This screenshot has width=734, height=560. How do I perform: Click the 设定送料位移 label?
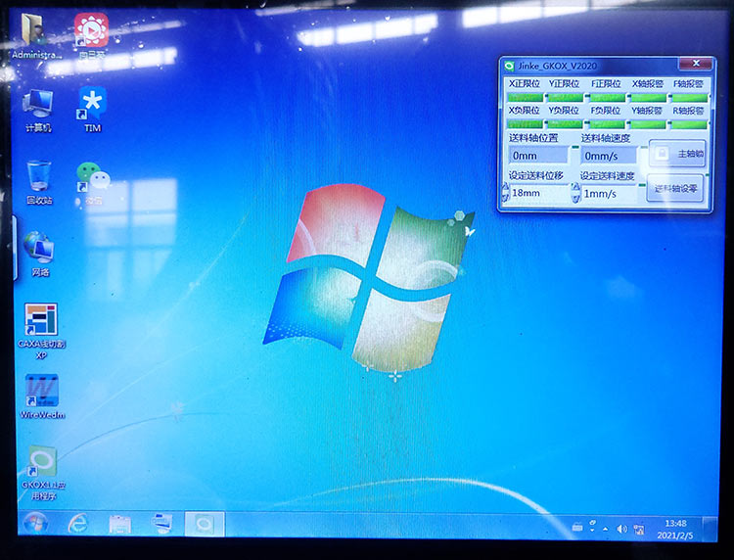536,175
